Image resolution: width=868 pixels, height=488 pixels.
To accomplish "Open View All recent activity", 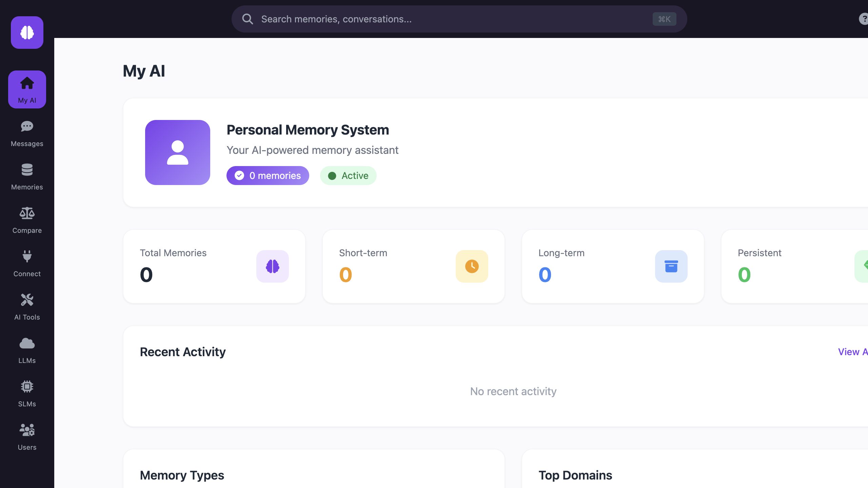I will click(x=854, y=352).
